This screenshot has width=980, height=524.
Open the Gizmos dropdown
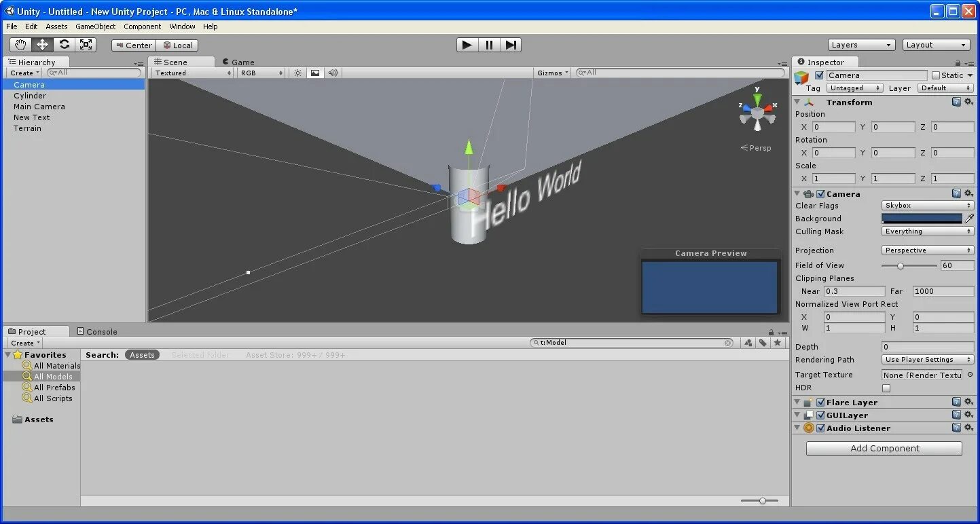[x=553, y=73]
